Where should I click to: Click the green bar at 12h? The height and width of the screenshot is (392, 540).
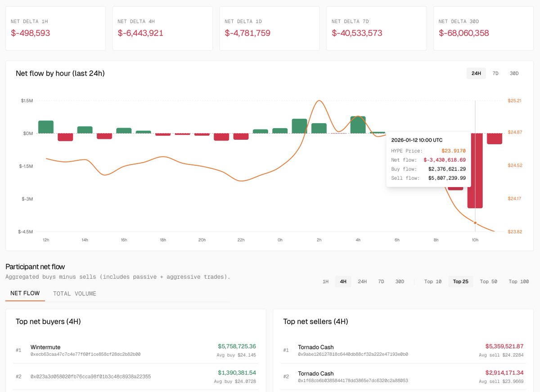coord(46,127)
